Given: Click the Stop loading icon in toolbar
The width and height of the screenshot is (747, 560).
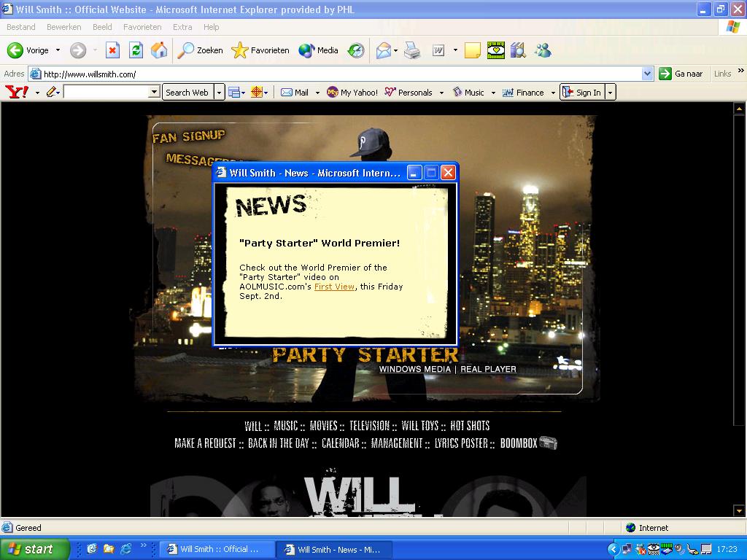Looking at the screenshot, I should pyautogui.click(x=112, y=50).
